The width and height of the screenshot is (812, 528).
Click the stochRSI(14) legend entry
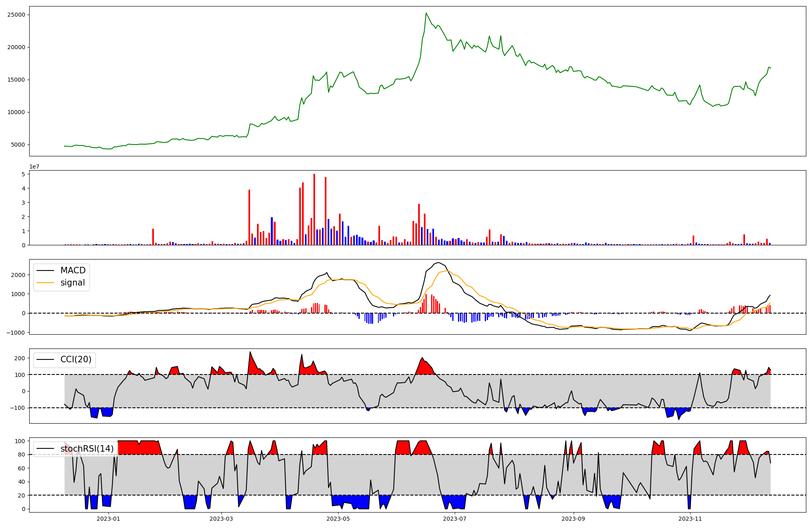tap(87, 449)
